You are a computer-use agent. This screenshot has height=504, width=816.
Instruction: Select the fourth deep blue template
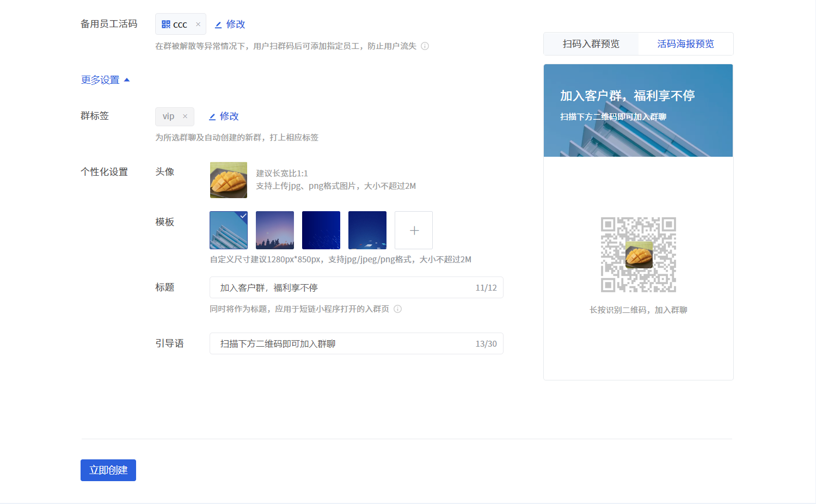tap(367, 230)
